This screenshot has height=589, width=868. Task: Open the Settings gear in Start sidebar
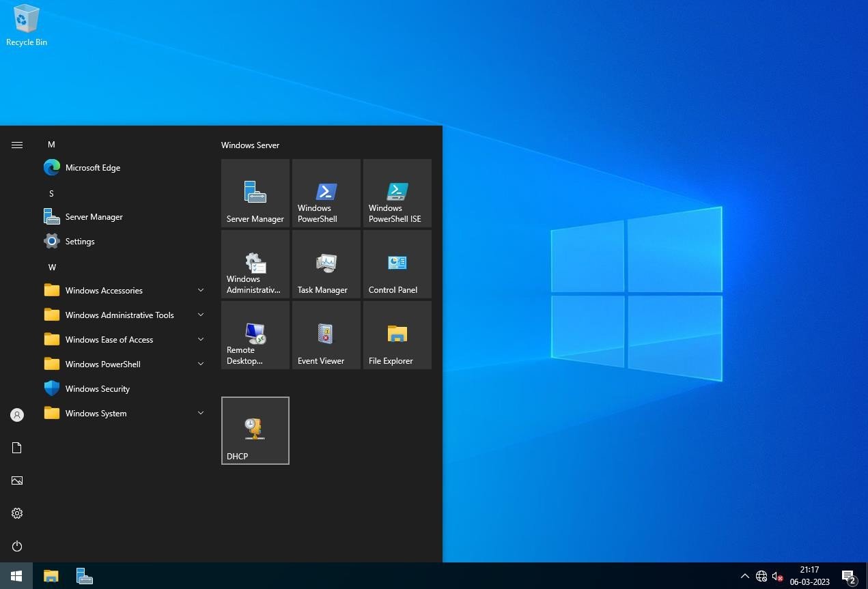17,513
